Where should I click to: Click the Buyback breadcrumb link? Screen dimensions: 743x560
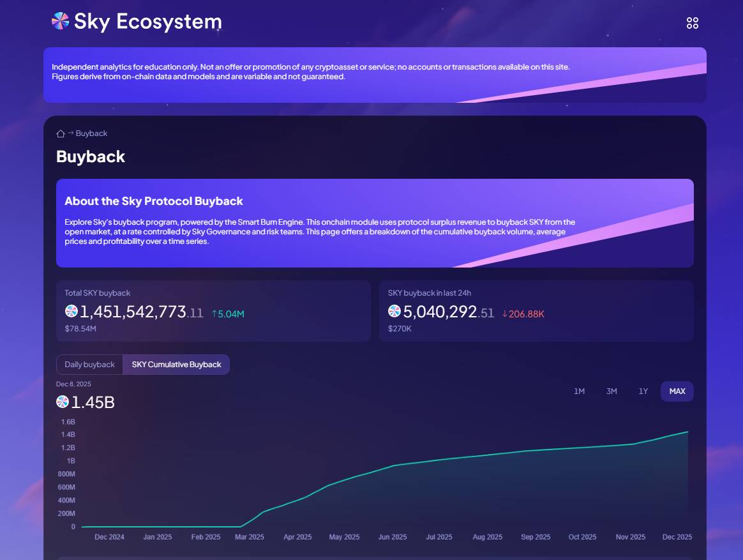(x=91, y=133)
